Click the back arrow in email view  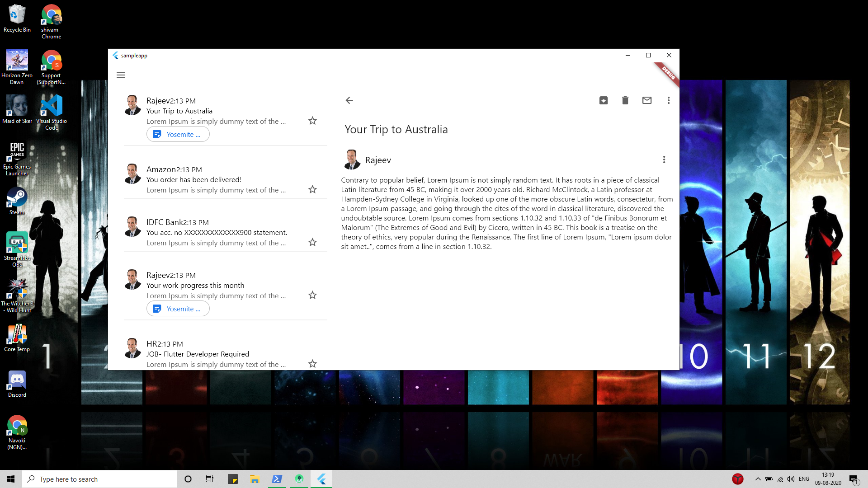349,100
